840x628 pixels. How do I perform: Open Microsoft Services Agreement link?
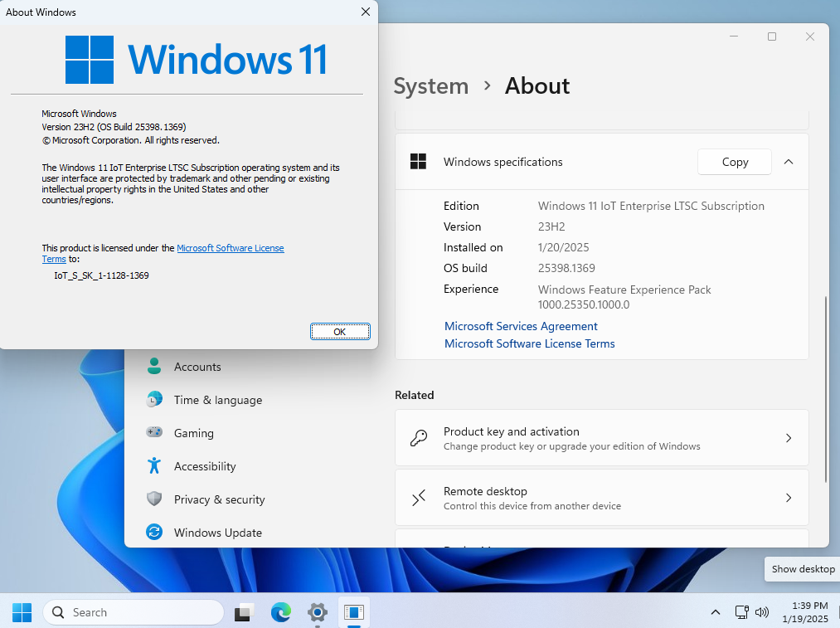point(521,326)
